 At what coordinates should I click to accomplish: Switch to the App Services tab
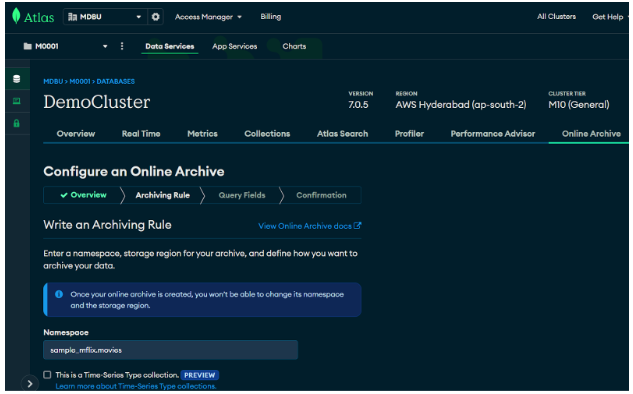235,46
